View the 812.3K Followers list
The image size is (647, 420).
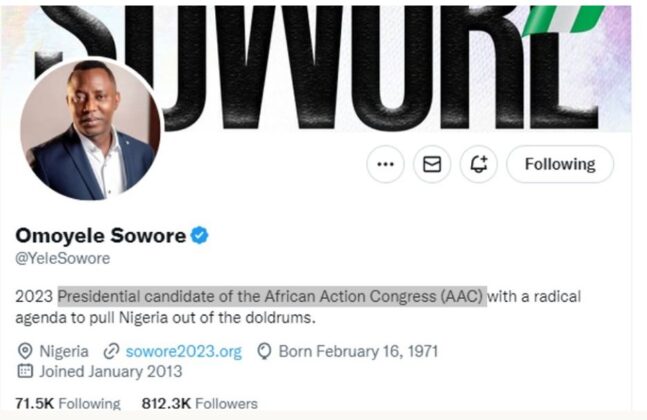(x=200, y=403)
